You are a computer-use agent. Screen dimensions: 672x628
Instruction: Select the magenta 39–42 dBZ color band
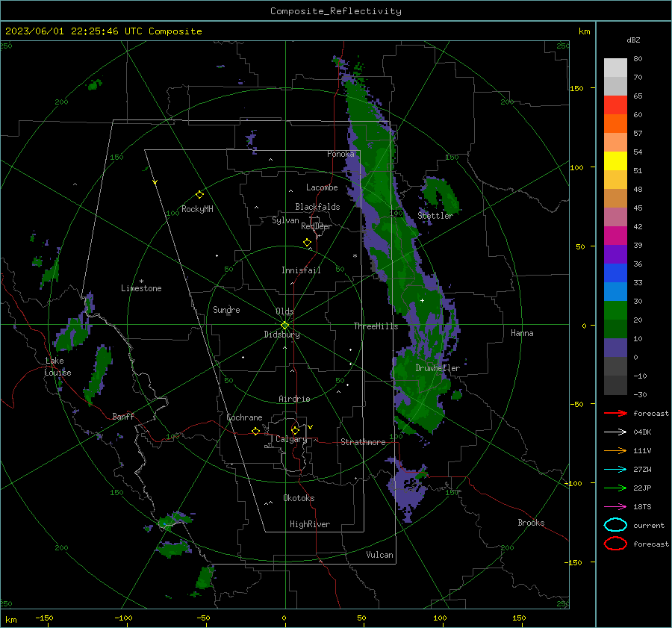[615, 236]
